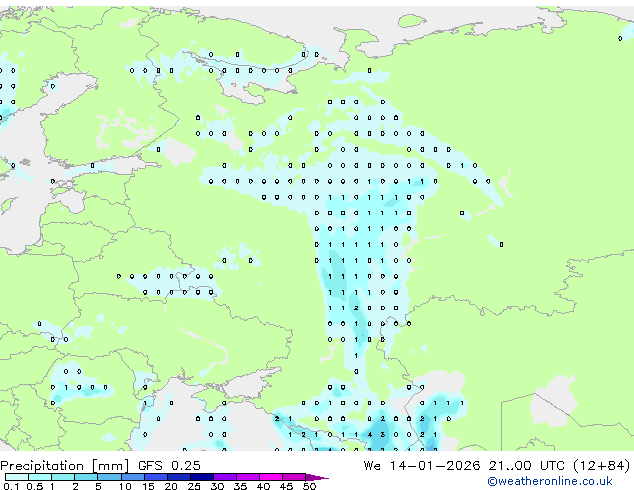Click the "(12+84)" forecast offset text
The width and height of the screenshot is (634, 490).
click(602, 466)
